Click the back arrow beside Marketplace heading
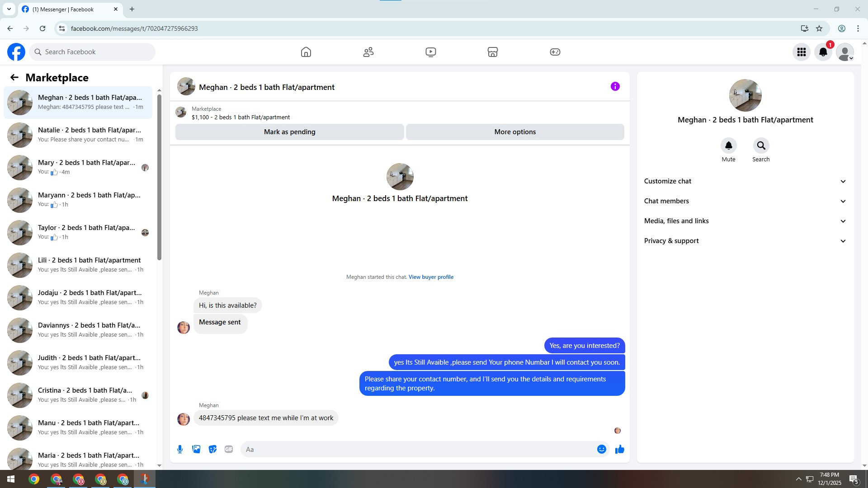This screenshot has height=488, width=868. point(14,78)
